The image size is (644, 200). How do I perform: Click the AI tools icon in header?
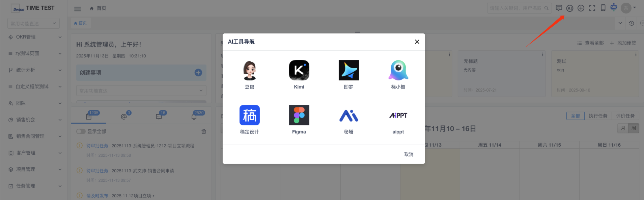570,8
